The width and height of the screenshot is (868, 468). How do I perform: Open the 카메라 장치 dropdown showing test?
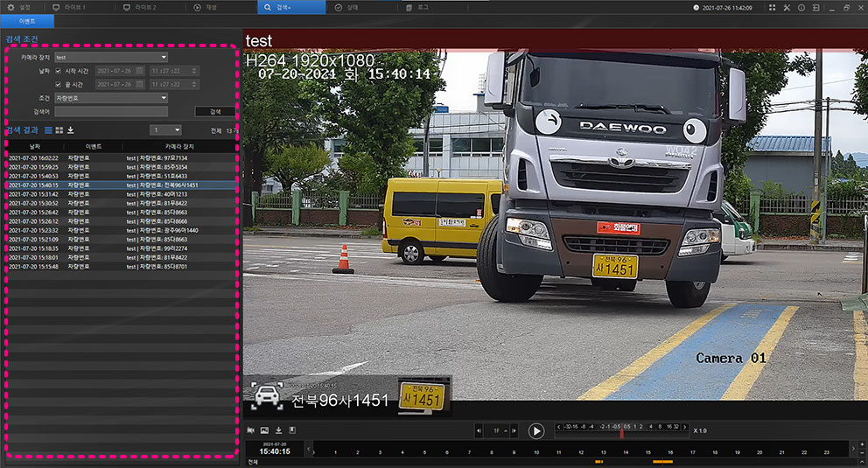(x=111, y=57)
